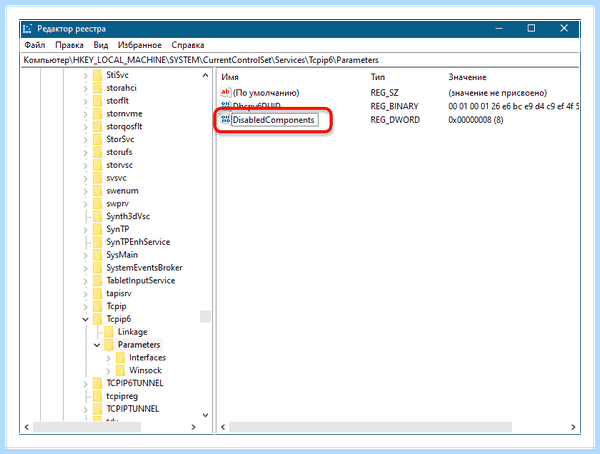Select the tapisrv folder icon
Viewport: 600px width, 454px height.
(x=98, y=294)
